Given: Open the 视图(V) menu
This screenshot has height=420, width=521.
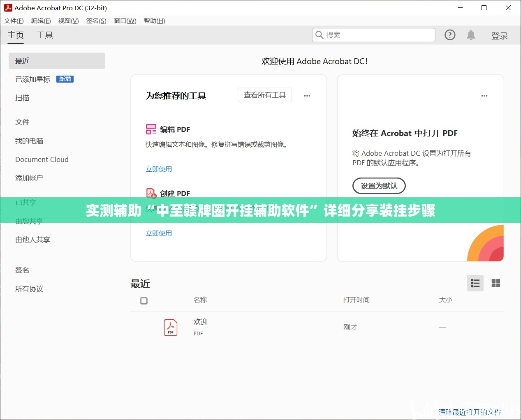Looking at the screenshot, I should [69, 21].
